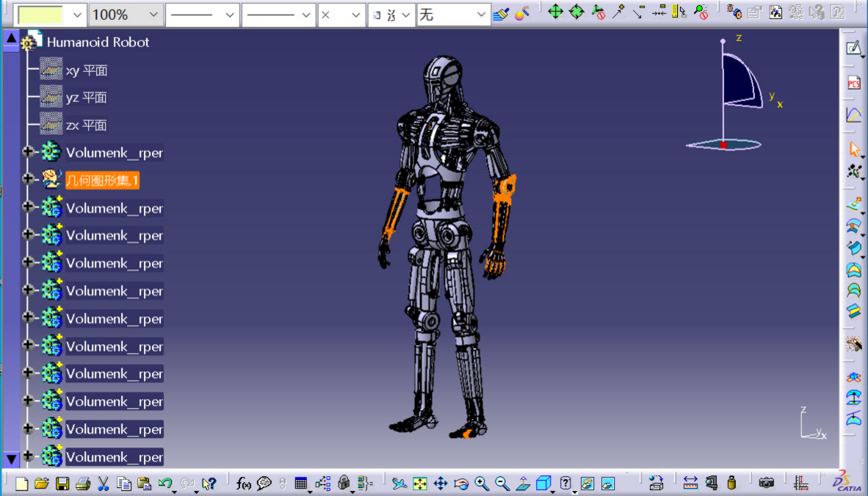Select the Cut scissors icon
Screen dimensions: 868x496
click(x=104, y=484)
